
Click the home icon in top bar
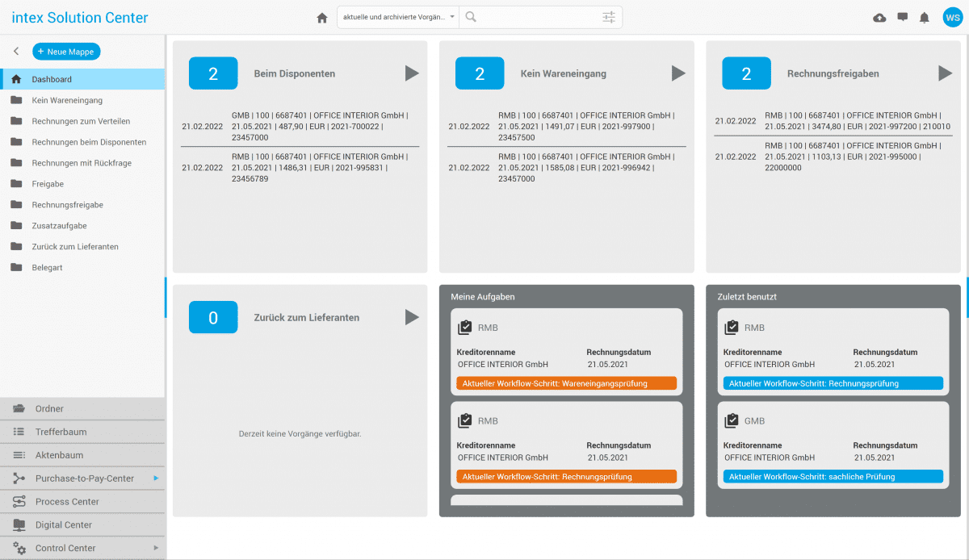[322, 18]
